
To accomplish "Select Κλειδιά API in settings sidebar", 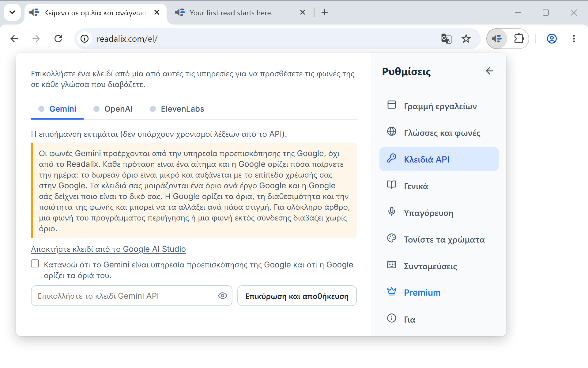I will pos(439,159).
